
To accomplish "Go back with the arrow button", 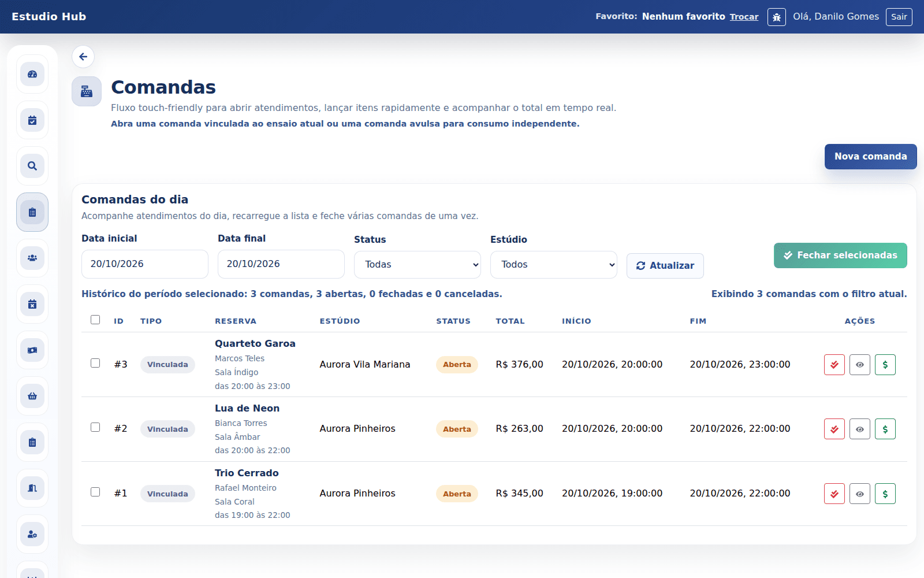I will point(83,57).
